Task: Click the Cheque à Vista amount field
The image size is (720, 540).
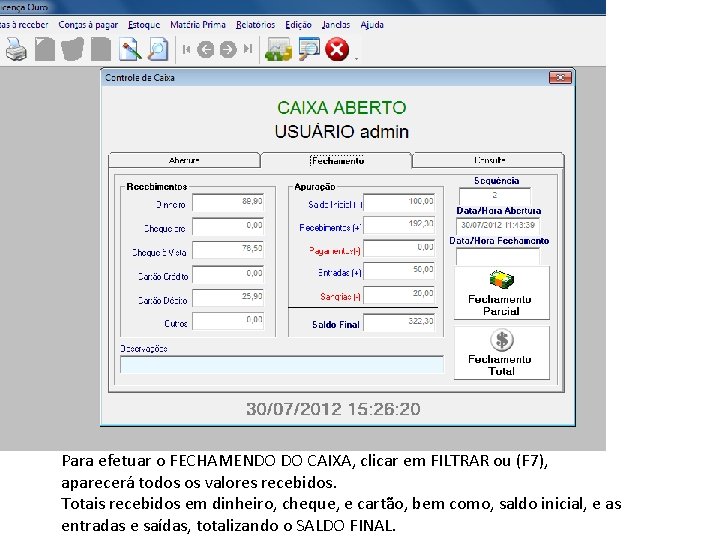Action: point(228,250)
